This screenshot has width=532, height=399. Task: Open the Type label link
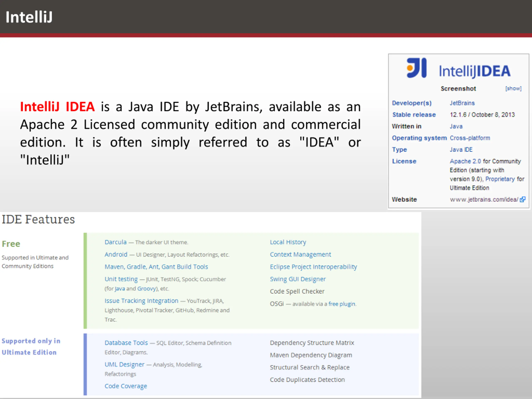pyautogui.click(x=399, y=150)
